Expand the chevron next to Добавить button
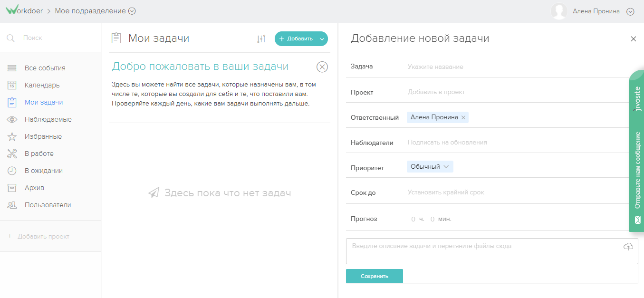The width and height of the screenshot is (644, 298). point(321,38)
